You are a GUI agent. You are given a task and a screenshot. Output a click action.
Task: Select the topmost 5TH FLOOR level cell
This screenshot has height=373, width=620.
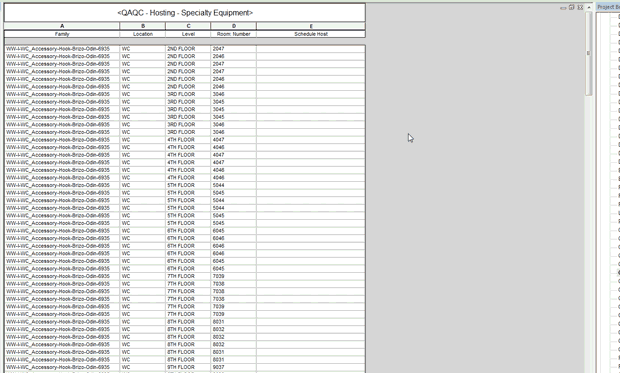[188, 185]
